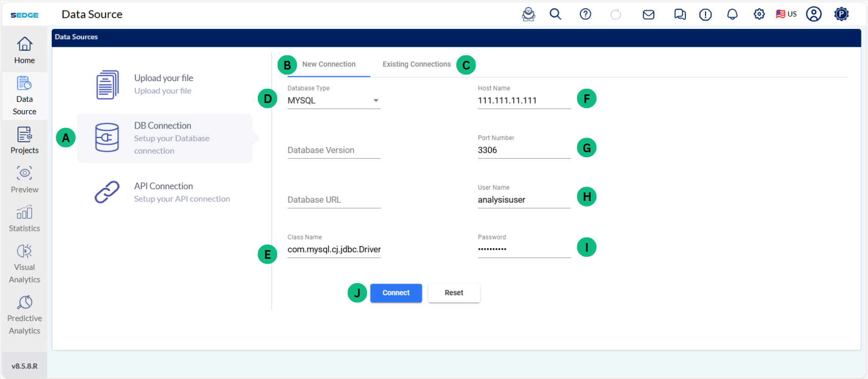The width and height of the screenshot is (868, 379).
Task: Open the help question mark icon
Action: click(585, 14)
